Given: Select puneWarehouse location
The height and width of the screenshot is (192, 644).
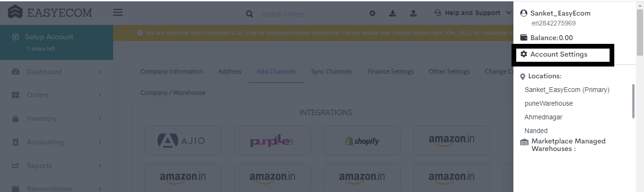Looking at the screenshot, I should pos(549,103).
